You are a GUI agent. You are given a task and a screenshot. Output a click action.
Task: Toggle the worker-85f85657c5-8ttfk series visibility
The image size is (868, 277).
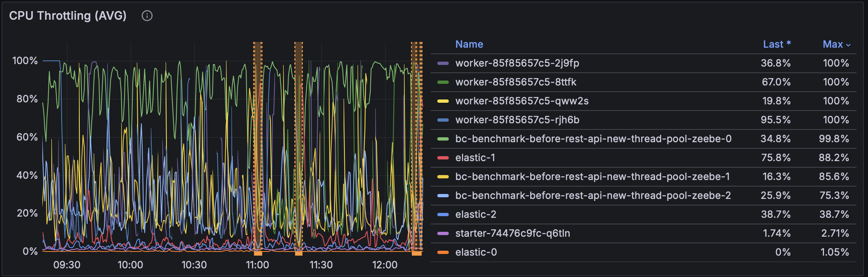[515, 82]
